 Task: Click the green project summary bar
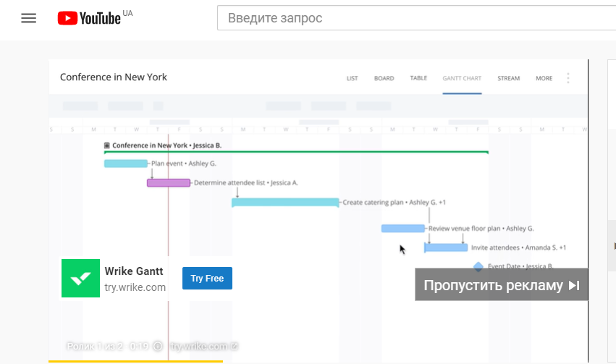click(x=296, y=153)
